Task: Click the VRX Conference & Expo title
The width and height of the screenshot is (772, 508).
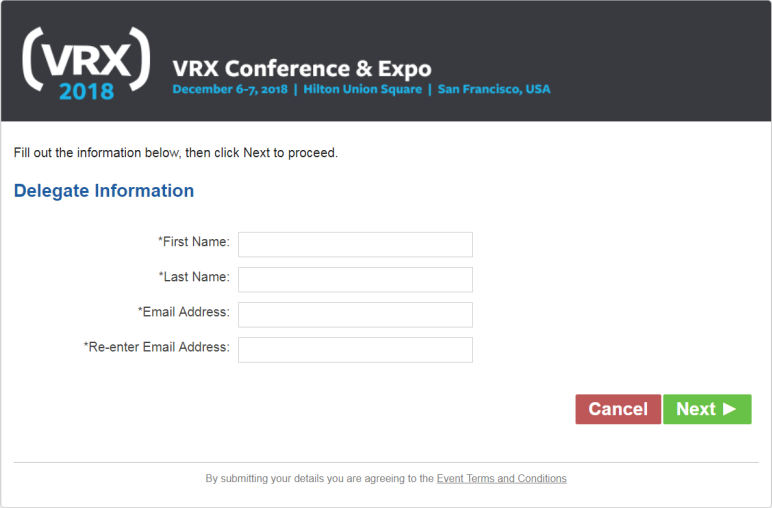Action: pos(302,68)
